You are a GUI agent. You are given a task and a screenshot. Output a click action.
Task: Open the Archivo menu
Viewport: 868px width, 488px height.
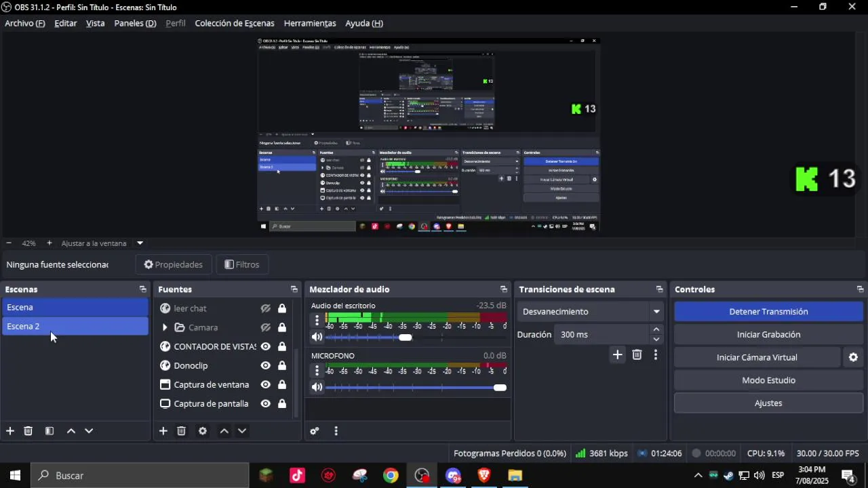25,23
